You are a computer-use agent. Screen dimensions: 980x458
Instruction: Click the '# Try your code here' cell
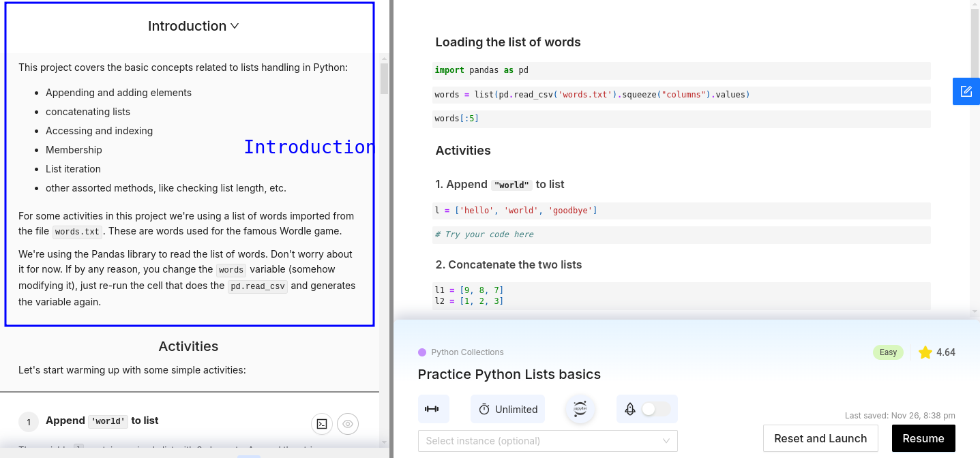tap(681, 234)
